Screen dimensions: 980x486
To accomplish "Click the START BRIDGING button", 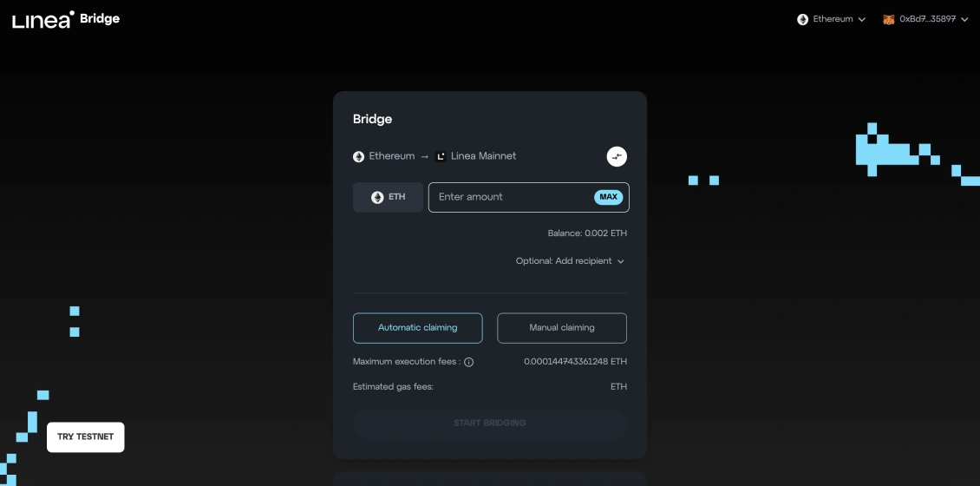I will coord(490,423).
